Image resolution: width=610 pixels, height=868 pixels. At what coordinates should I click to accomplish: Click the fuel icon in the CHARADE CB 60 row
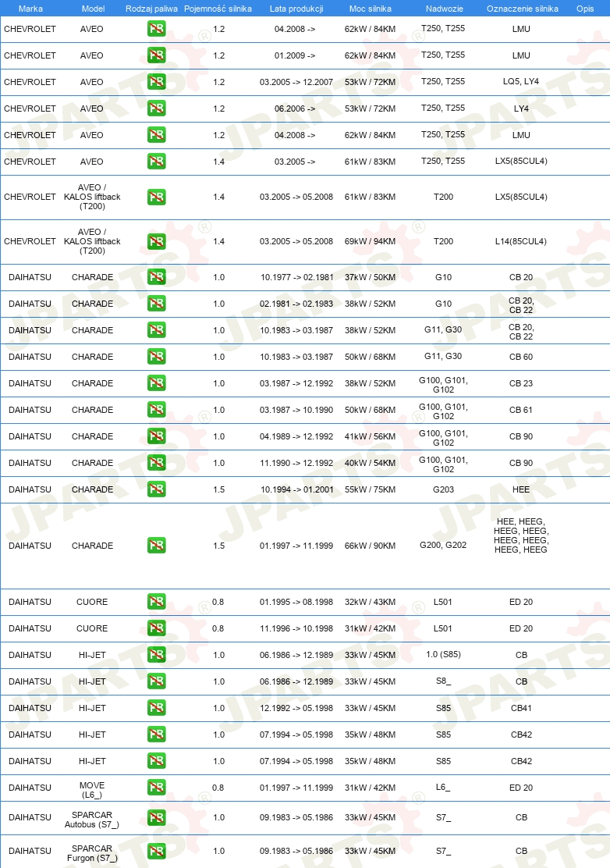click(157, 357)
